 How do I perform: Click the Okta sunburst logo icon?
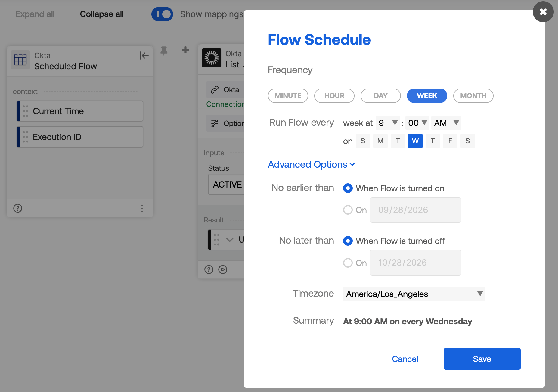(x=212, y=58)
